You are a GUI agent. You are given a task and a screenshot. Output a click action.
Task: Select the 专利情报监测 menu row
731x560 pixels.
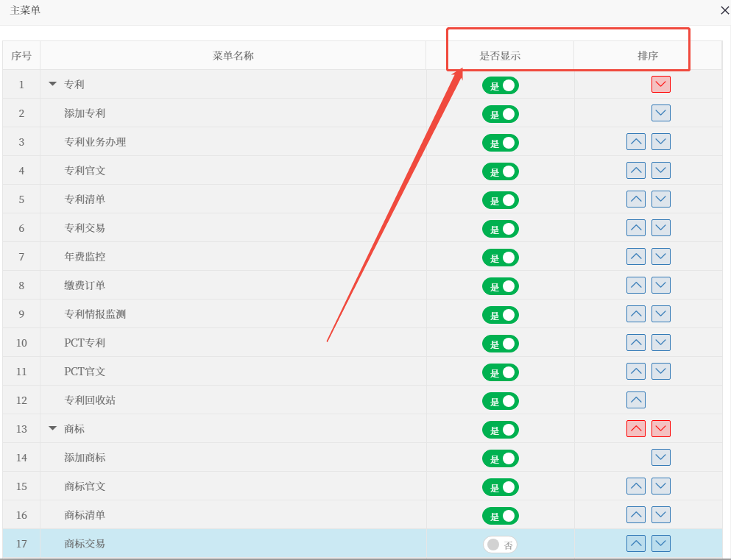click(95, 314)
